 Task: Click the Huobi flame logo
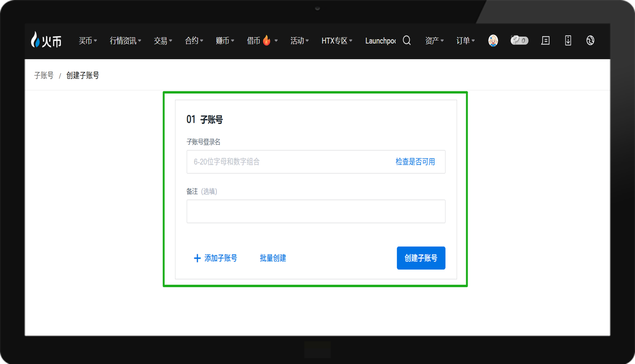(46, 41)
